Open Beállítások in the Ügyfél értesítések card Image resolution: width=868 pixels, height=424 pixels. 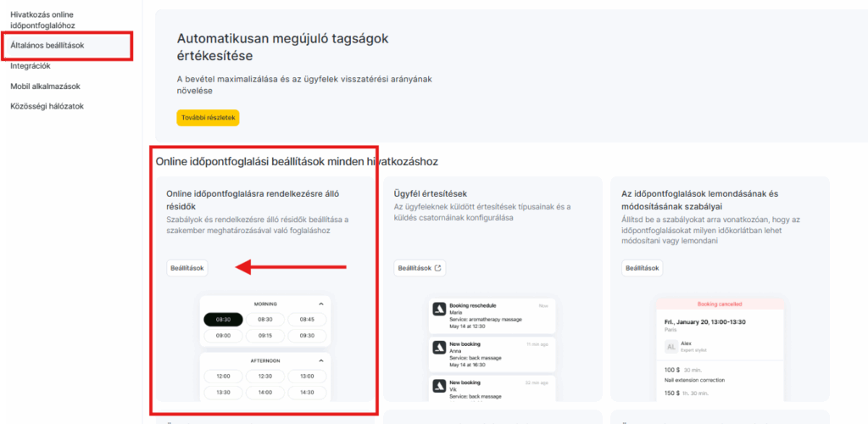coord(420,268)
